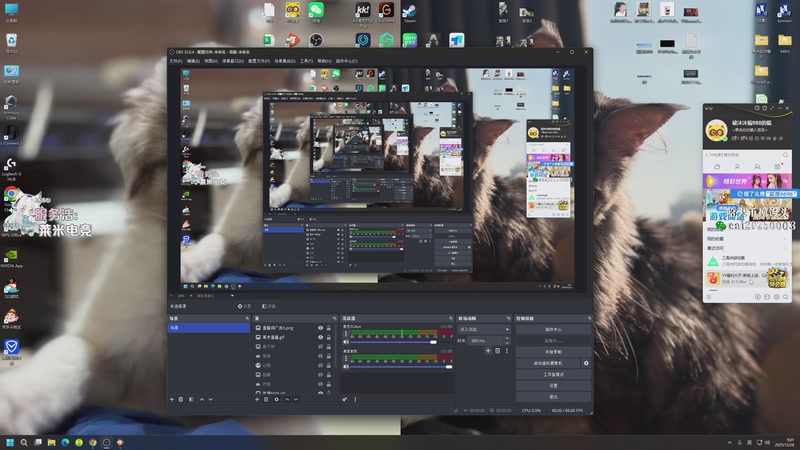
Task: Open File Explorer from taskbar
Action: [x=52, y=442]
